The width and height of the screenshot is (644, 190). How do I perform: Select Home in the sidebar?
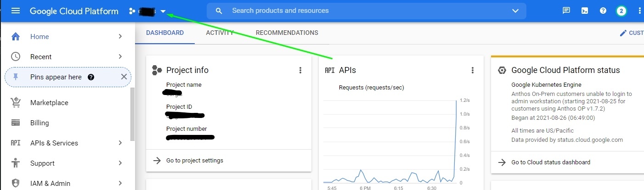click(68, 36)
